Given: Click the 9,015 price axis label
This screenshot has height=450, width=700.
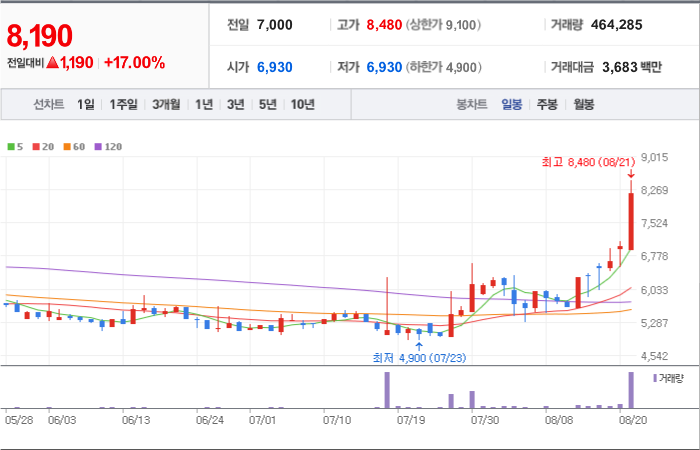Looking at the screenshot, I should (x=654, y=157).
